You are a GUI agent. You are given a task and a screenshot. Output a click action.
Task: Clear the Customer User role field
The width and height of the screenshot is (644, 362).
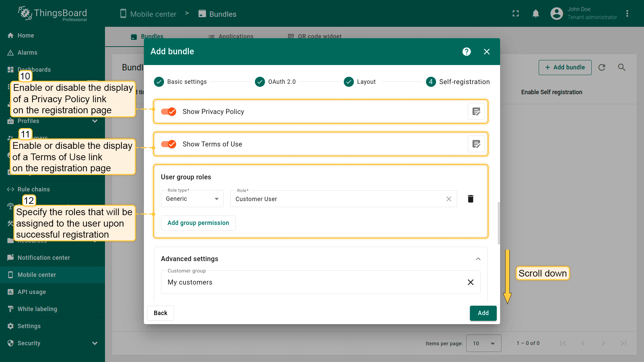coord(449,199)
